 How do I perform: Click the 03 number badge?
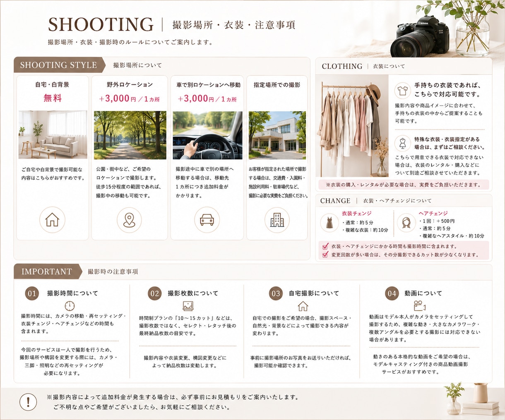click(276, 294)
